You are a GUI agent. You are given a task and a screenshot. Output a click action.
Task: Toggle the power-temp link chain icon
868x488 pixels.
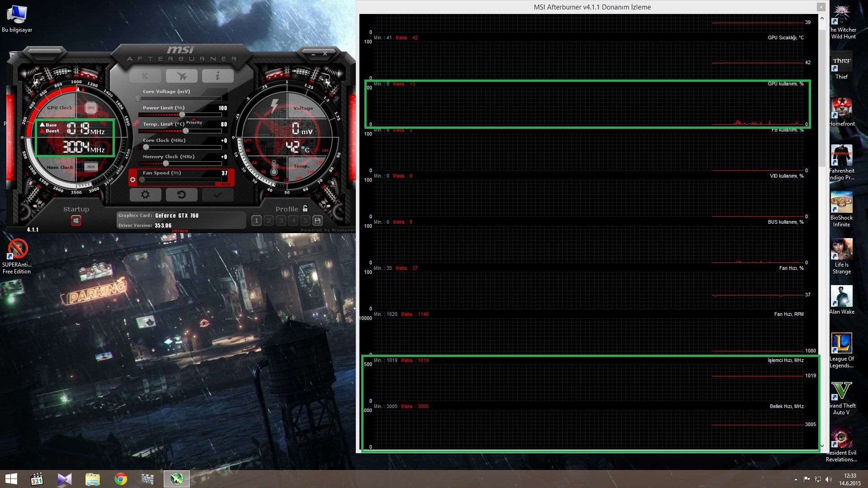(x=136, y=123)
